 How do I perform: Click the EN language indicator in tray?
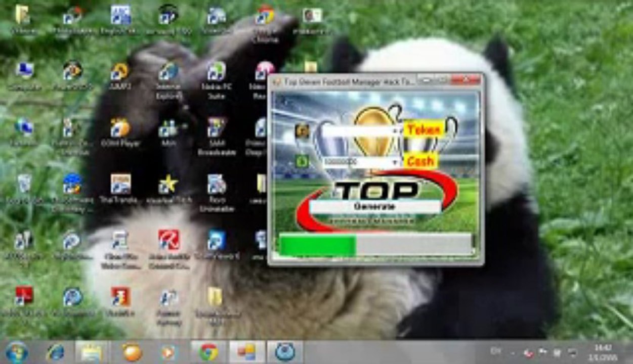[495, 351]
